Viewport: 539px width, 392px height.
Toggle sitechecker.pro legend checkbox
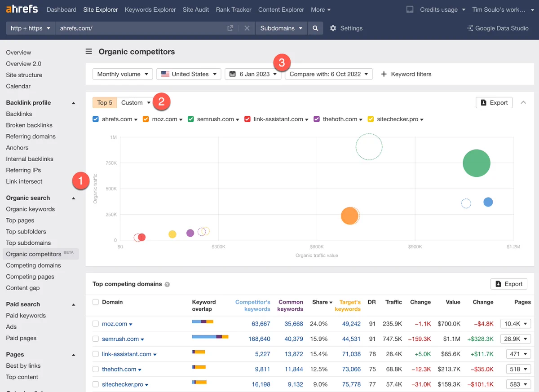point(371,119)
